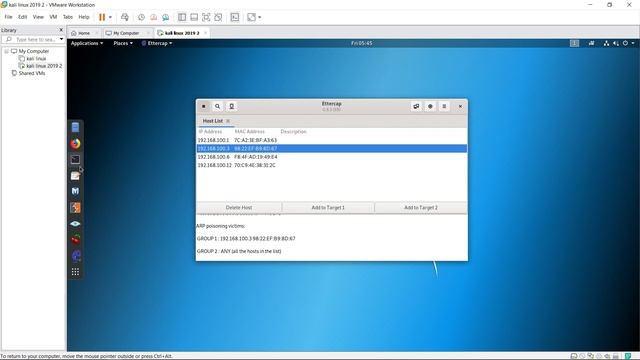Open VMware Tabs menu
The image size is (640, 360).
coord(68,17)
